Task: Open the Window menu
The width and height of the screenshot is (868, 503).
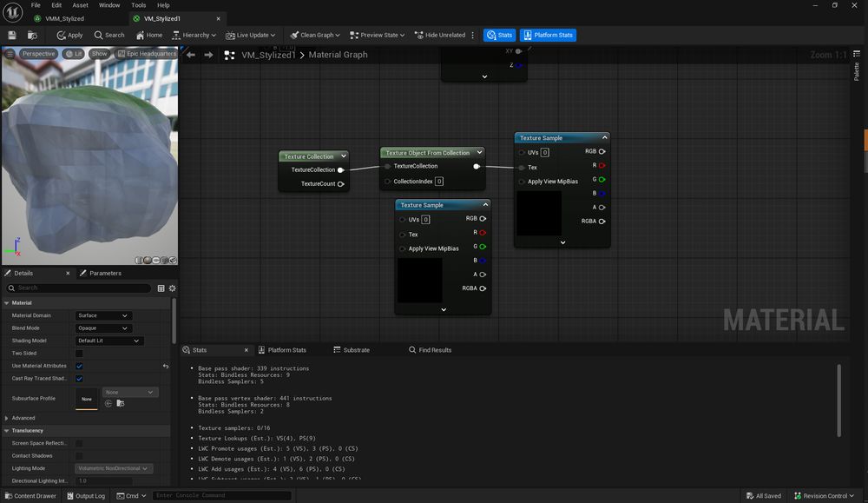Action: (109, 5)
